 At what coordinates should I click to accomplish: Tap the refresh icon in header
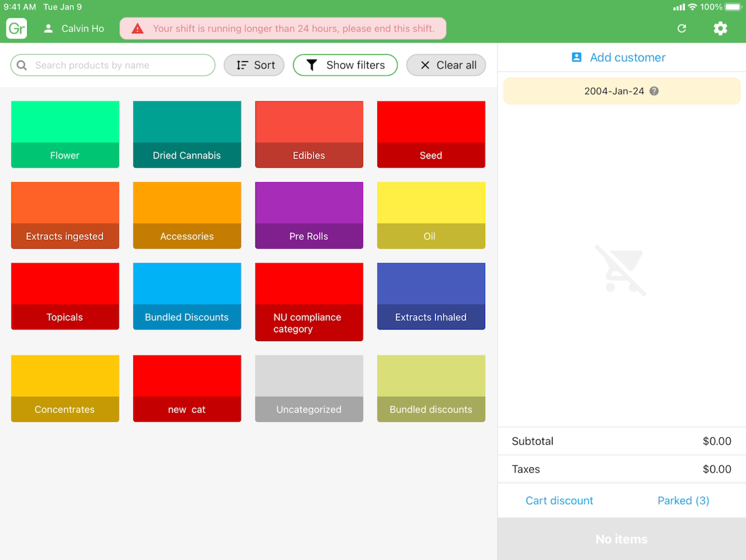(x=681, y=28)
